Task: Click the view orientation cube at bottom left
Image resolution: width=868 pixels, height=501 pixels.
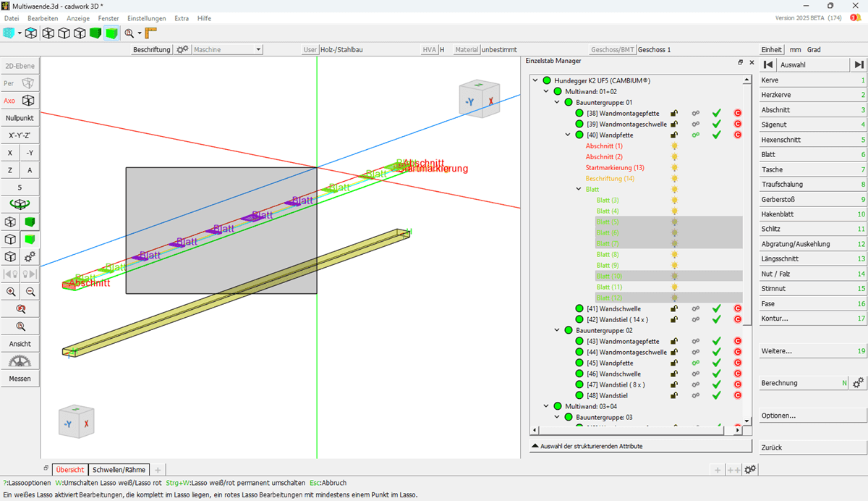Action: pyautogui.click(x=77, y=422)
